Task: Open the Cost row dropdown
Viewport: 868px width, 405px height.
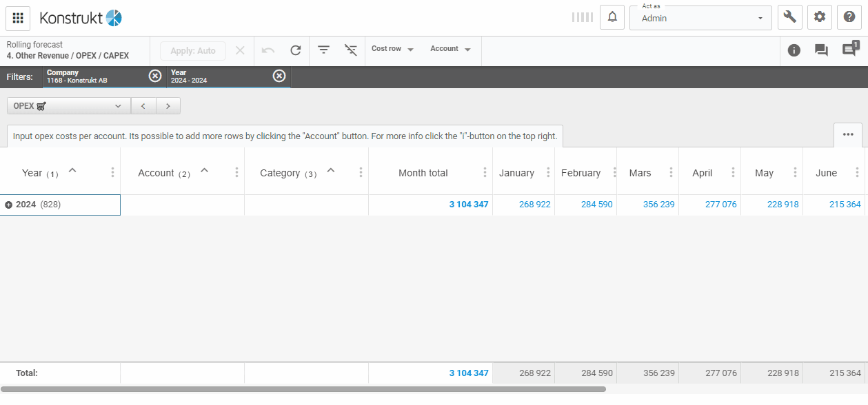Action: tap(392, 50)
